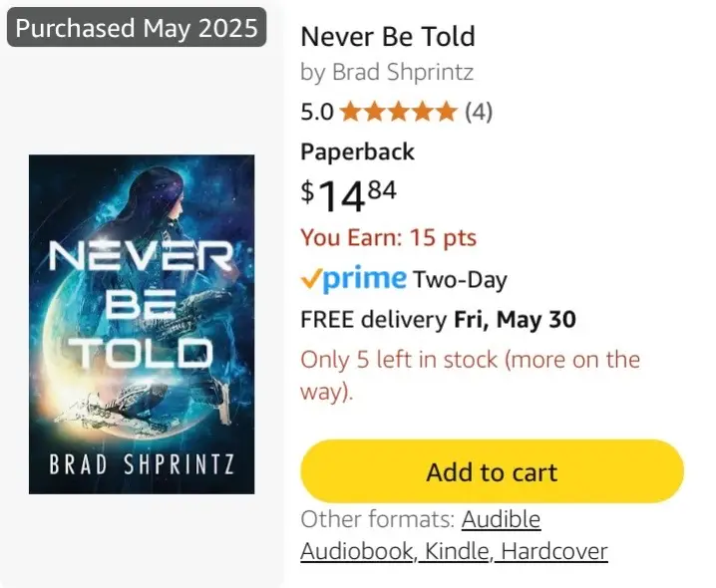Click the author name Brad Shprintz
This screenshot has width=716, height=588.
click(x=403, y=72)
